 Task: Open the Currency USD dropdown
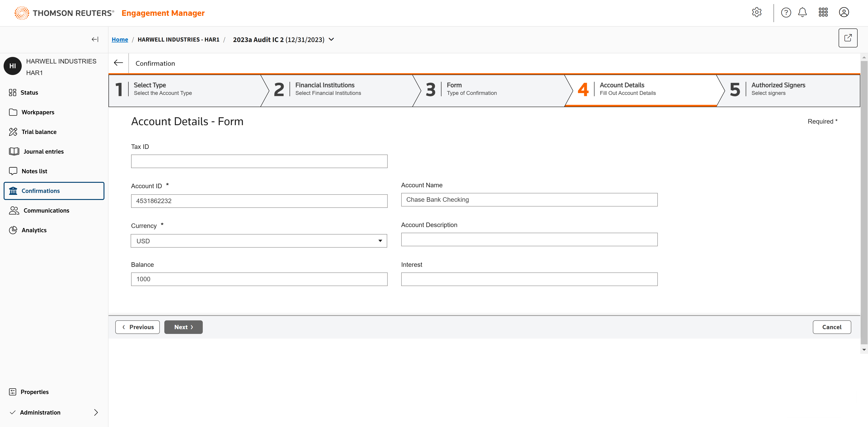(x=258, y=241)
